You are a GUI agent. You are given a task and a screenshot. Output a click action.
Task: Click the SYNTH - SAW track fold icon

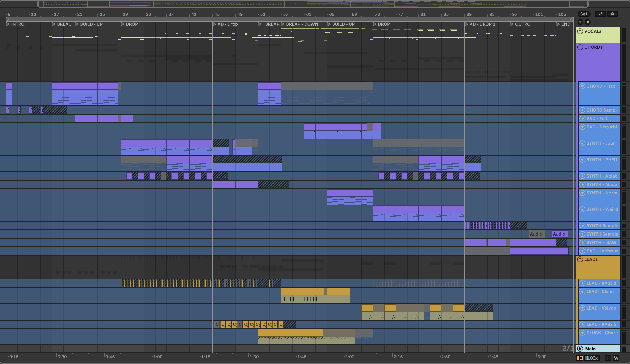tap(582, 242)
